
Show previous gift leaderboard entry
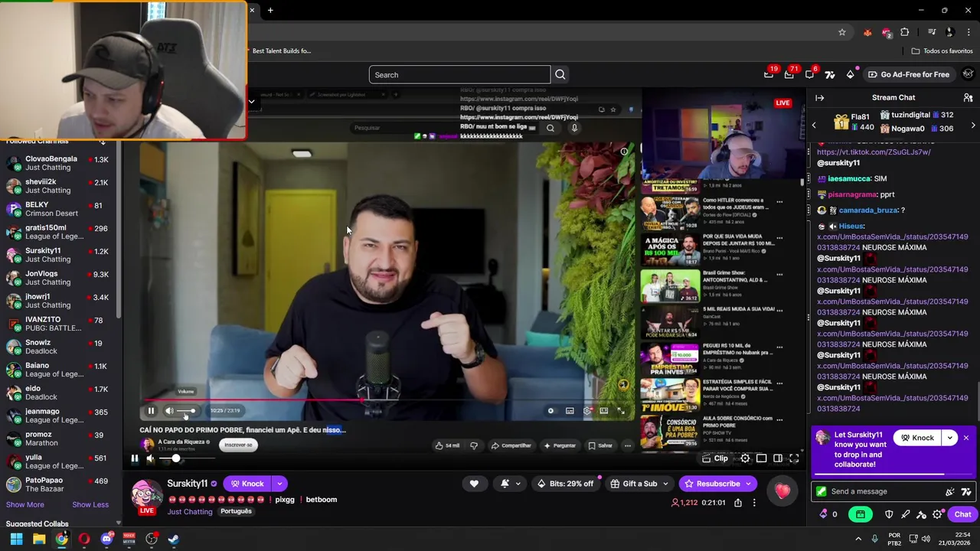(814, 126)
